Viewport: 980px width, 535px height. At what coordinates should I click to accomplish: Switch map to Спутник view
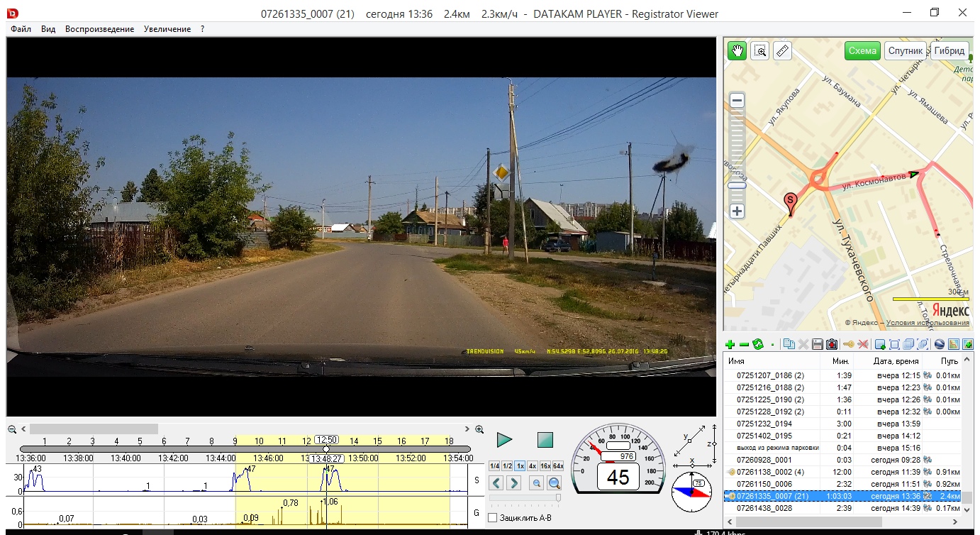906,51
